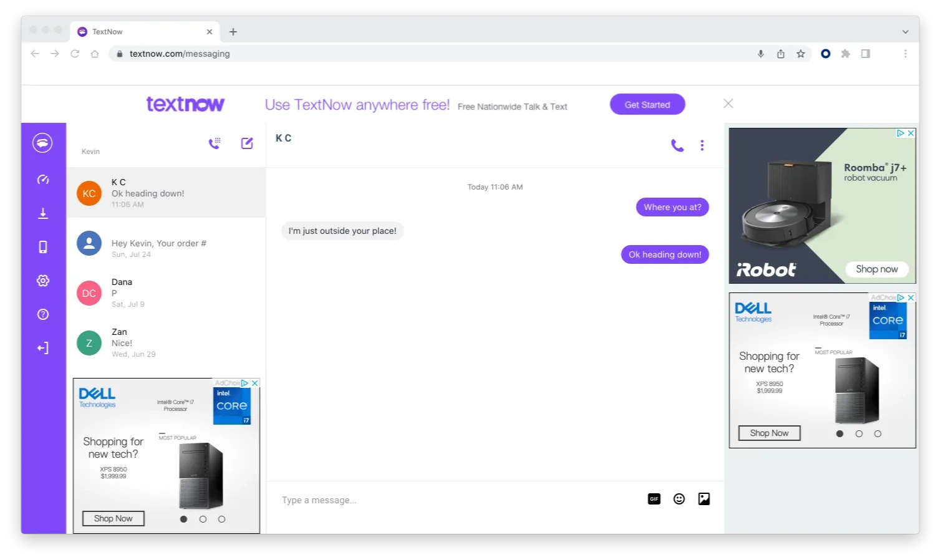Open the dialpad to place a call

click(215, 143)
